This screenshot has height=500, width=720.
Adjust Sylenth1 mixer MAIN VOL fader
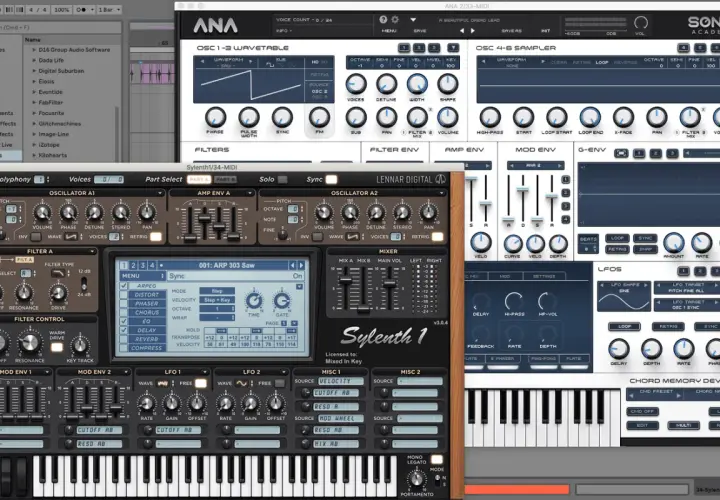click(x=390, y=284)
